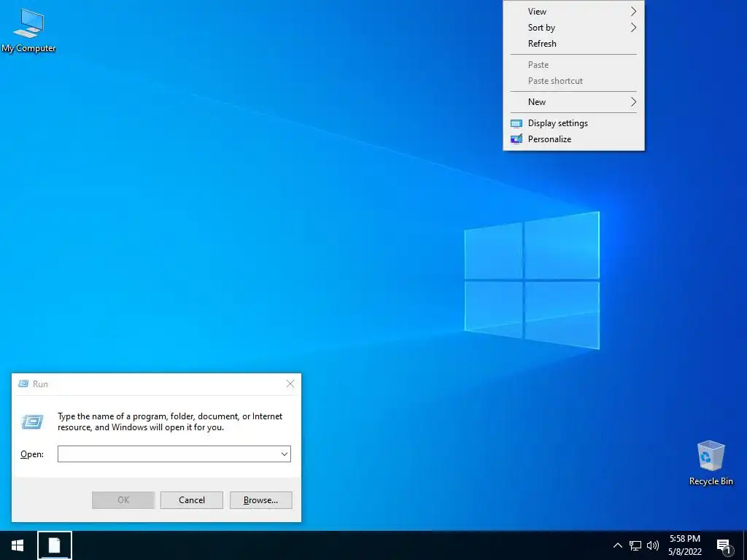
Task: Click the volume speaker tray icon
Action: [653, 545]
